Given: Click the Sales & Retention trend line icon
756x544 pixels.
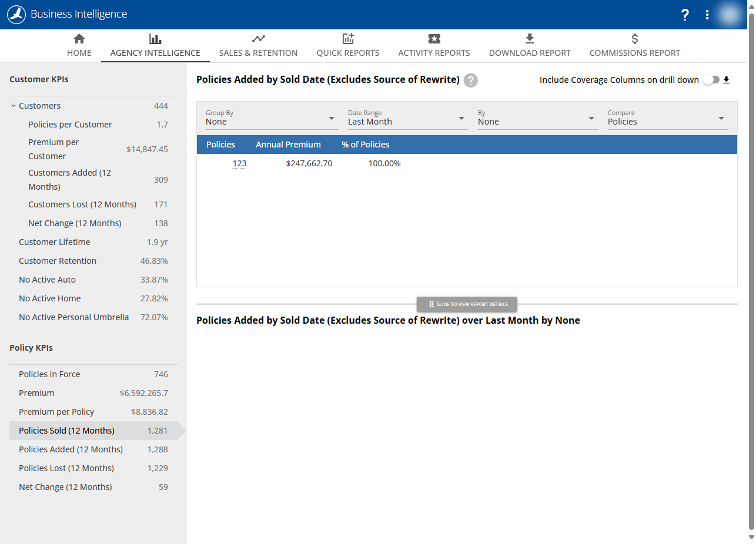Looking at the screenshot, I should (258, 39).
